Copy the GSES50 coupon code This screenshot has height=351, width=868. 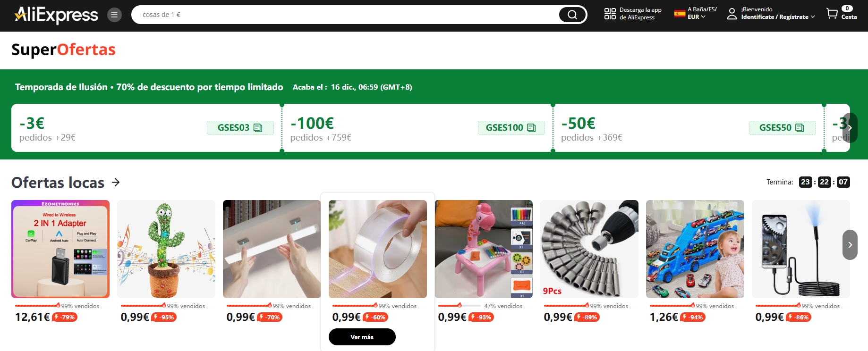coord(782,128)
